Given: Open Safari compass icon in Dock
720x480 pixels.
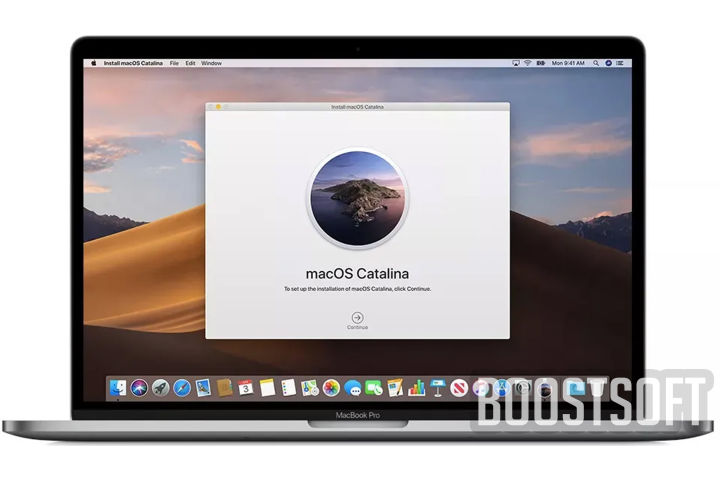Looking at the screenshot, I should (x=182, y=388).
